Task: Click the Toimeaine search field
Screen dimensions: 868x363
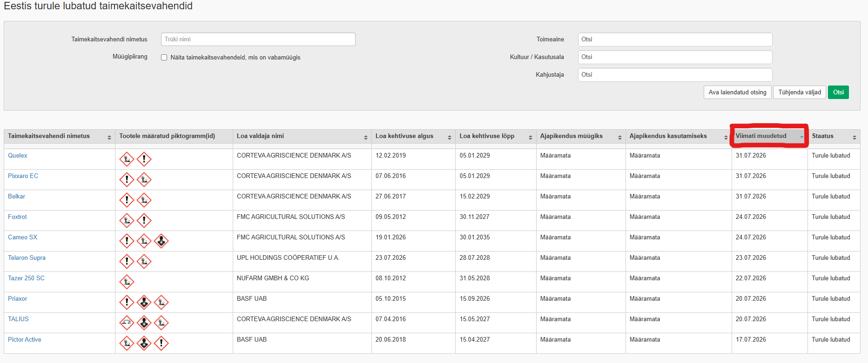Action: pos(675,40)
